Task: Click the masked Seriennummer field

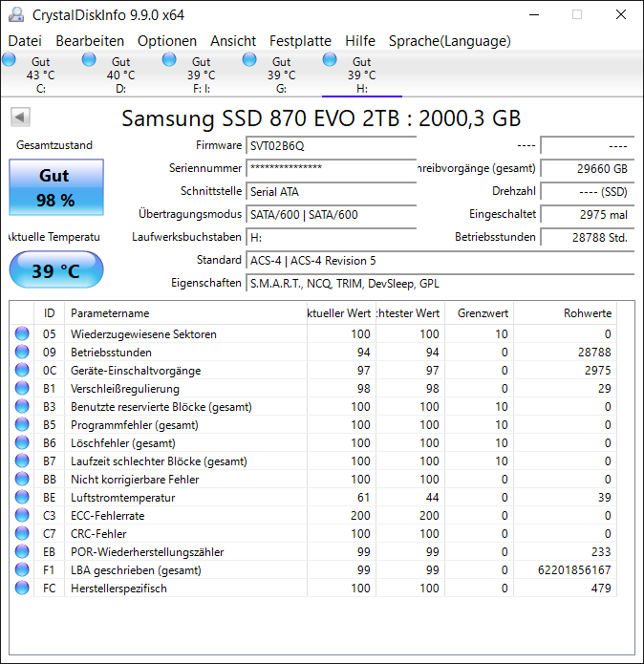Action: 332,168
